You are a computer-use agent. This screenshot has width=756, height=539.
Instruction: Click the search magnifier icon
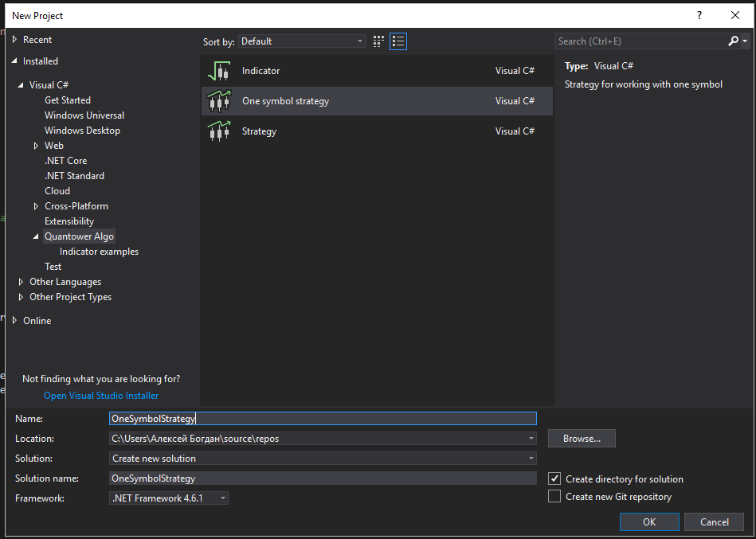click(x=734, y=41)
